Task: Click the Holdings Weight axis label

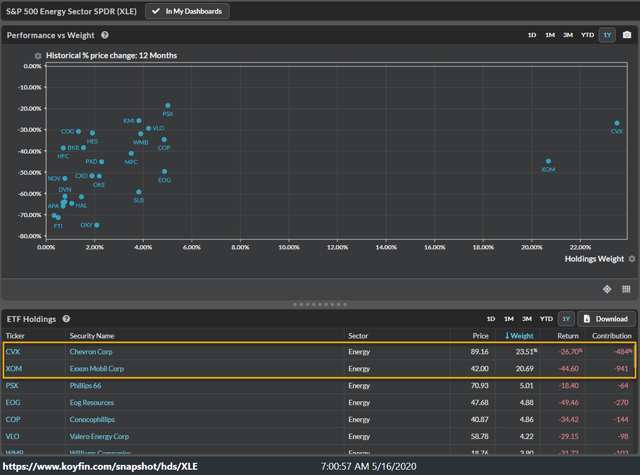Action: click(x=594, y=259)
